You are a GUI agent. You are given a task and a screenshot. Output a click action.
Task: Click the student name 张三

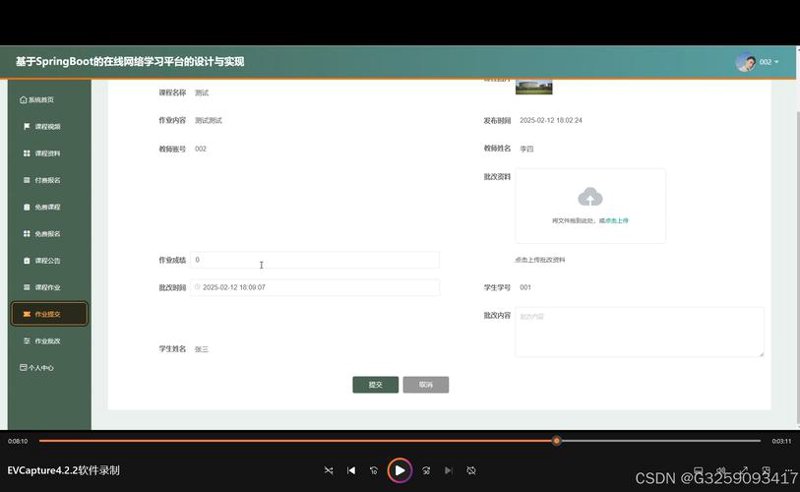click(202, 349)
